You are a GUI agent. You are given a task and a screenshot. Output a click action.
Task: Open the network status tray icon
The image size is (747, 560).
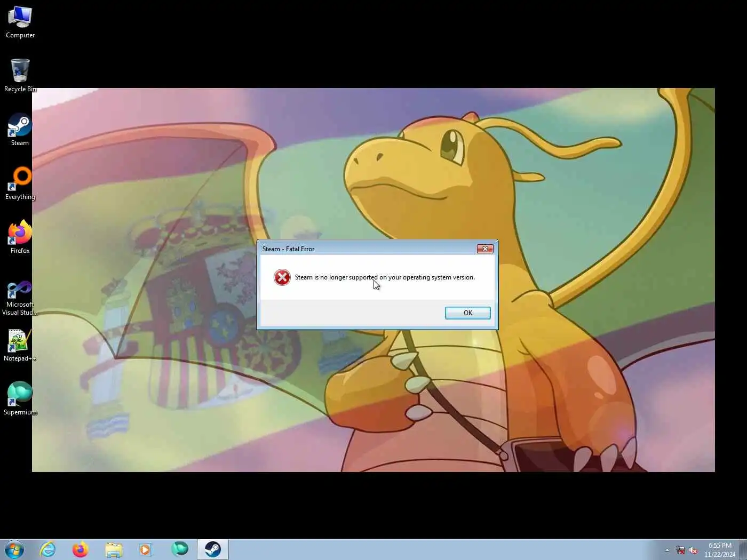pos(680,550)
